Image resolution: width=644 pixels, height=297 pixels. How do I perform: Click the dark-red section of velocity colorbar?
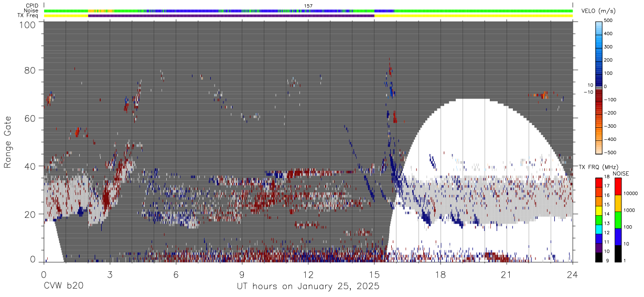[x=599, y=96]
